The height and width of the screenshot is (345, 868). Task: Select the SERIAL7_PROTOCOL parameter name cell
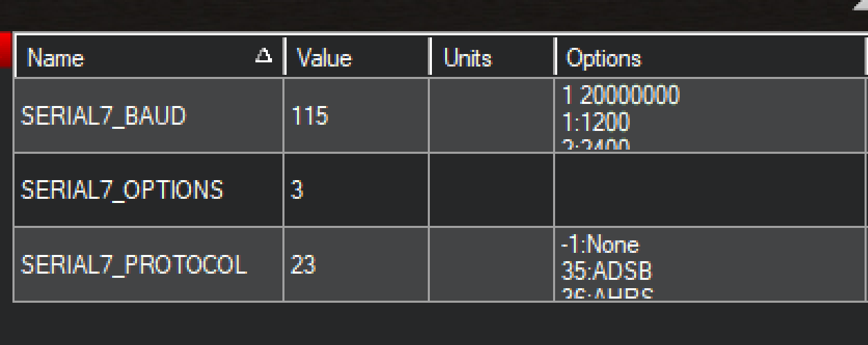[149, 264]
